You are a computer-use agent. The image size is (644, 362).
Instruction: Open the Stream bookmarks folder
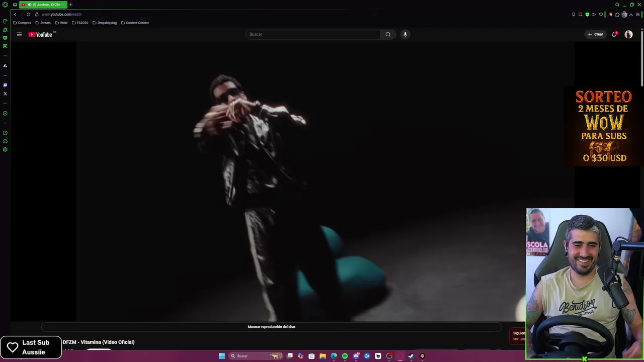(43, 23)
